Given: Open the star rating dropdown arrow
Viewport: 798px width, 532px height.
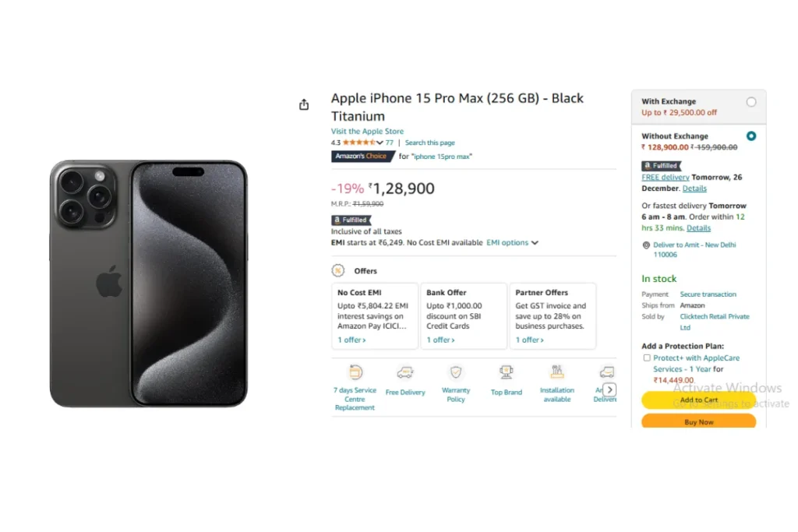Looking at the screenshot, I should click(380, 143).
